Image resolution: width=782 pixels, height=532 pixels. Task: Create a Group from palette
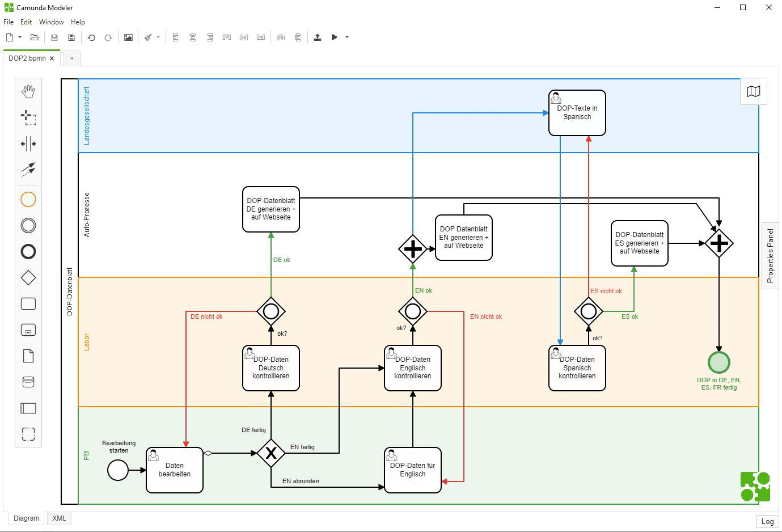(28, 434)
